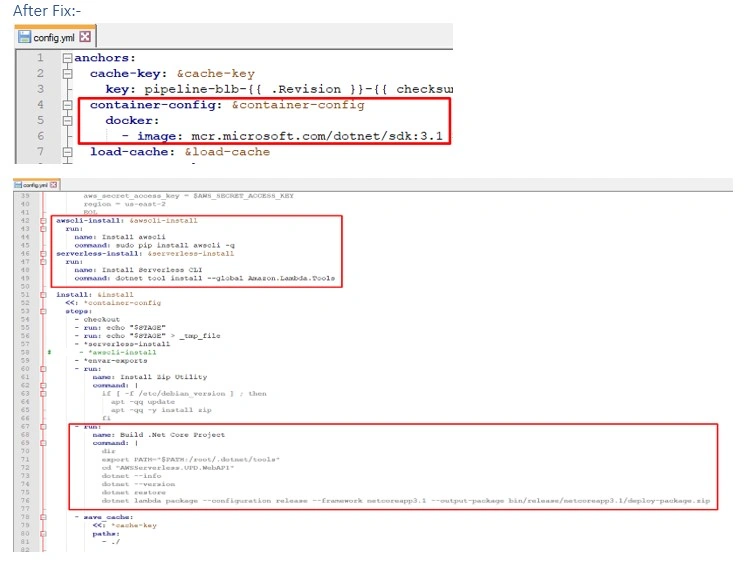751x566 pixels.
Task: Click the "- save_cache:" line
Action: [104, 517]
